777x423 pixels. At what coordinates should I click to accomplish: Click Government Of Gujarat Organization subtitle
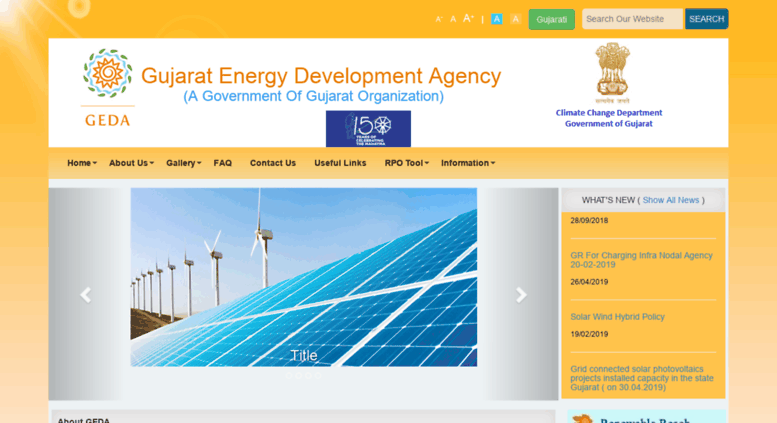click(313, 96)
